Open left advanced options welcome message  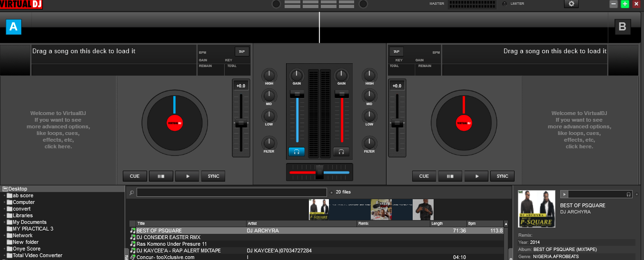[58, 130]
